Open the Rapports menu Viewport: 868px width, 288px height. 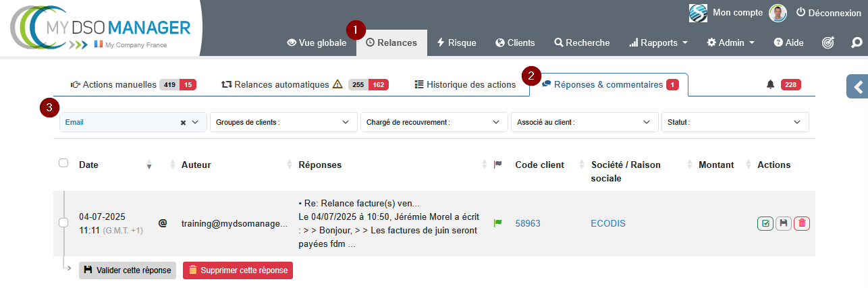tap(658, 42)
